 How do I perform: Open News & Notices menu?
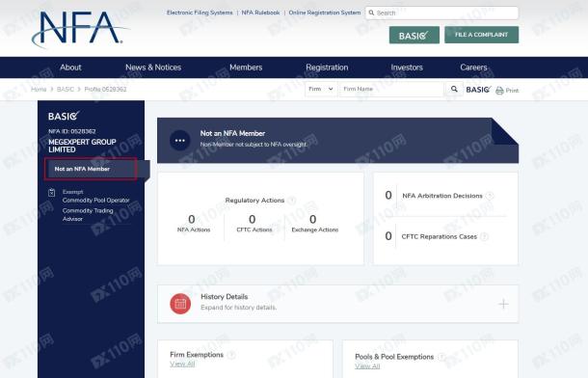tap(153, 67)
